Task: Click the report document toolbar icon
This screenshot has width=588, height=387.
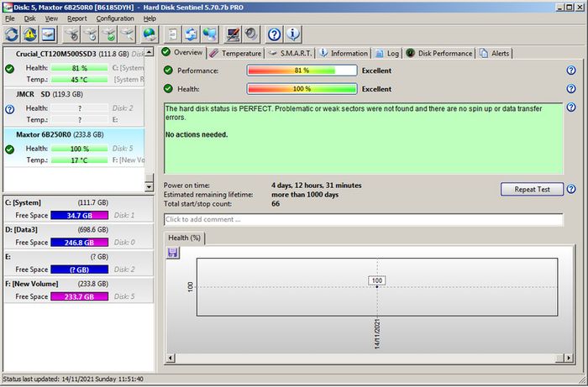Action: coord(172,34)
